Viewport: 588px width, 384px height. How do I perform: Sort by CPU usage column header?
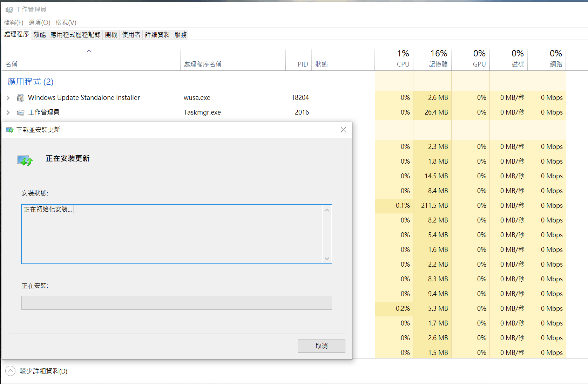[x=394, y=60]
